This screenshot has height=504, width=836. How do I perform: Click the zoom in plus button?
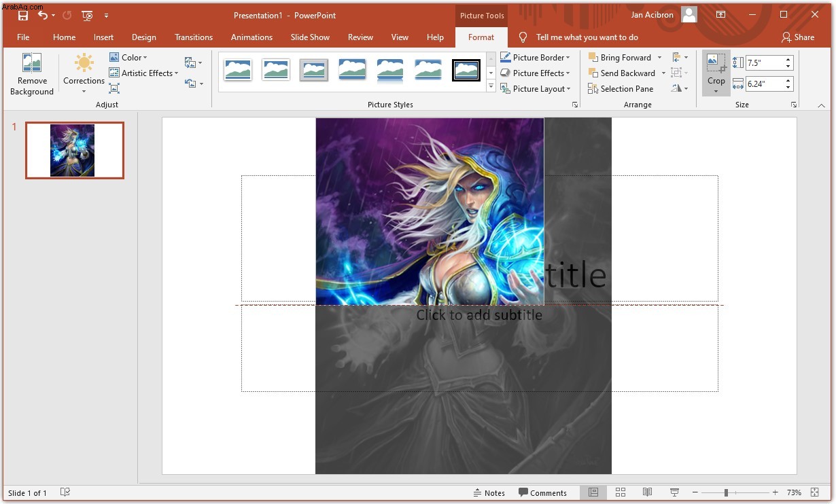(776, 492)
